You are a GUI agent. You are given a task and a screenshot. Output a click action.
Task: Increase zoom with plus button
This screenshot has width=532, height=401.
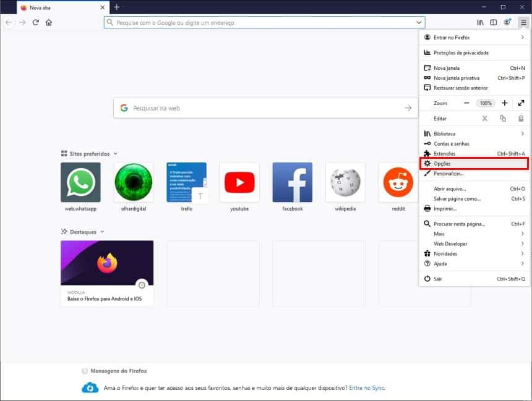click(x=505, y=103)
